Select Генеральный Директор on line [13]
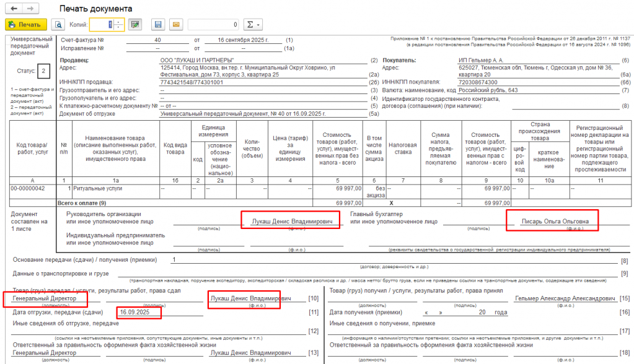Viewport: 634px width, 364px height. (45, 353)
